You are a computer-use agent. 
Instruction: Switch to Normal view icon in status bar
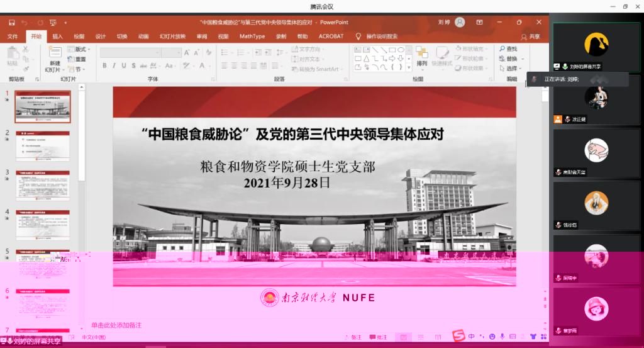[x=404, y=337]
